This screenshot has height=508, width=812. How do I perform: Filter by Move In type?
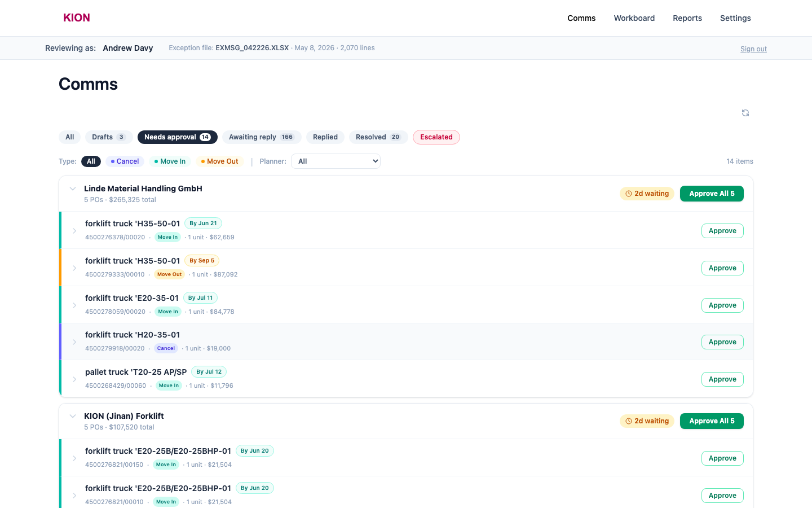click(170, 161)
